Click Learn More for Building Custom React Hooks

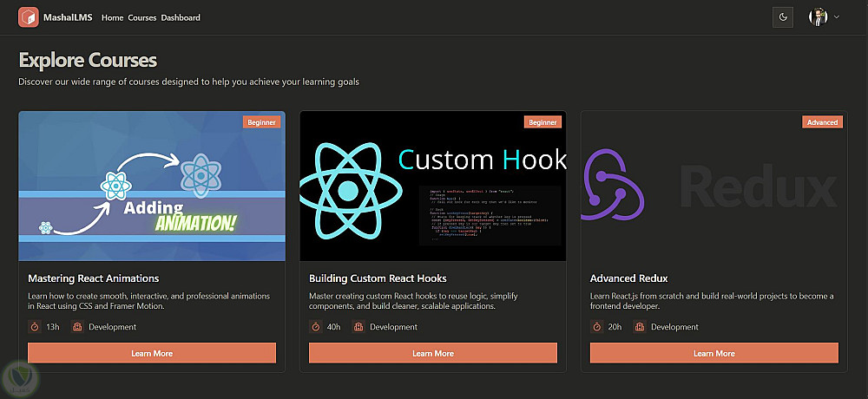[433, 353]
